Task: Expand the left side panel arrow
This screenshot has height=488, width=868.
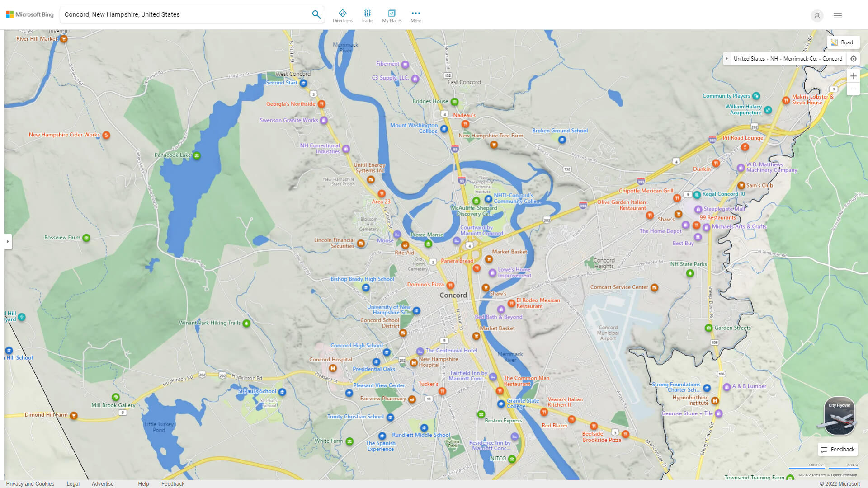Action: point(8,241)
